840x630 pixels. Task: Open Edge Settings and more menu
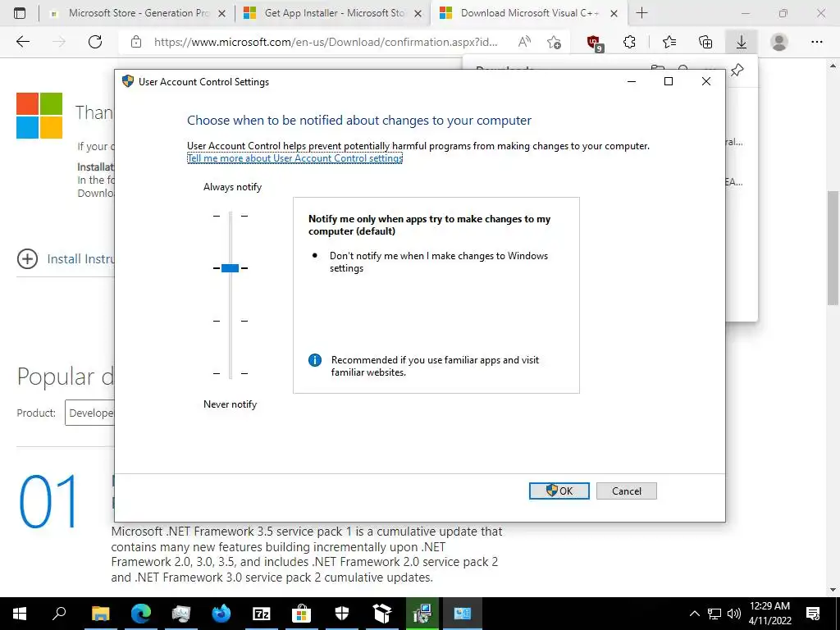coord(816,42)
